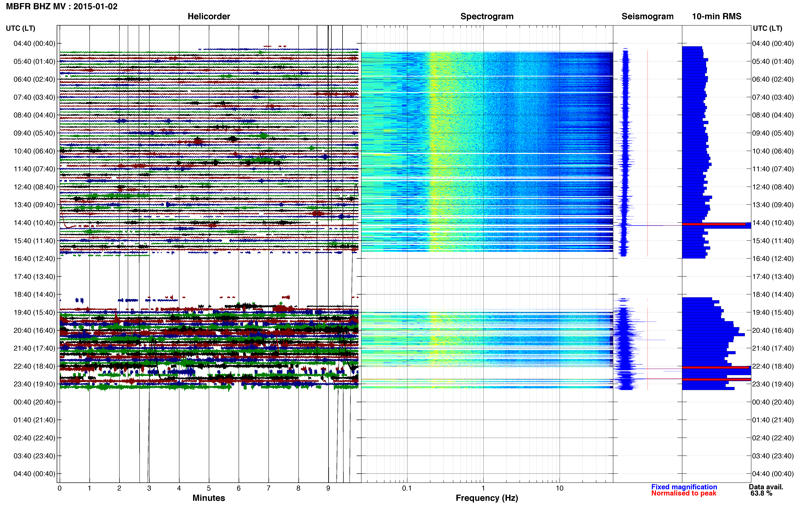The height and width of the screenshot is (508, 812).
Task: Click the Seismogram panel heading
Action: point(647,16)
